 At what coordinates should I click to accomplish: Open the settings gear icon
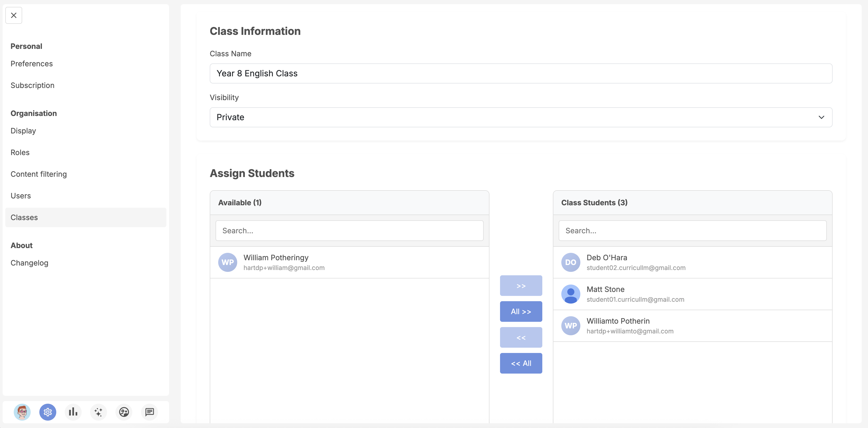click(48, 412)
